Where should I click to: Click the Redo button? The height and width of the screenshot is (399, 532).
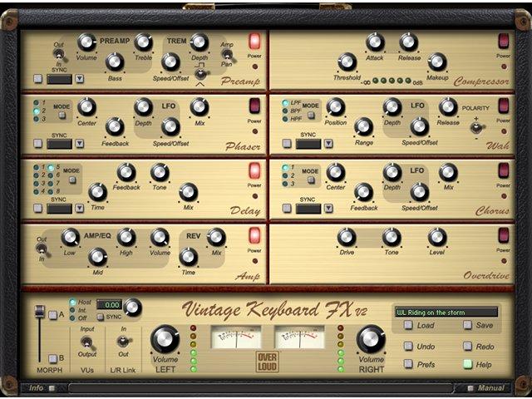point(467,347)
